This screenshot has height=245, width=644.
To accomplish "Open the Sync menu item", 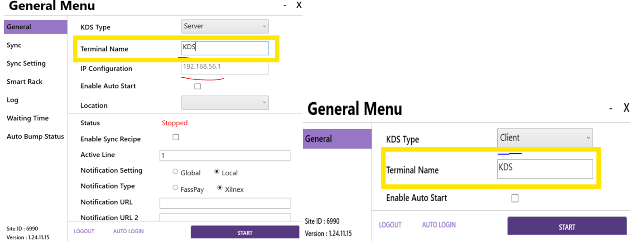I will pyautogui.click(x=14, y=45).
